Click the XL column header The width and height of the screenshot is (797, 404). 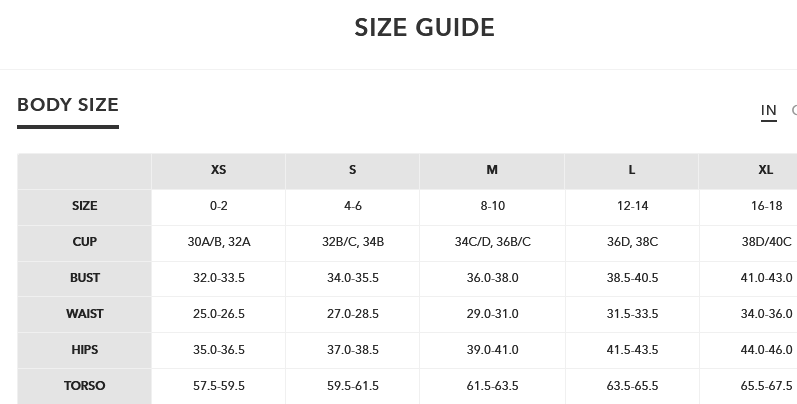(765, 170)
